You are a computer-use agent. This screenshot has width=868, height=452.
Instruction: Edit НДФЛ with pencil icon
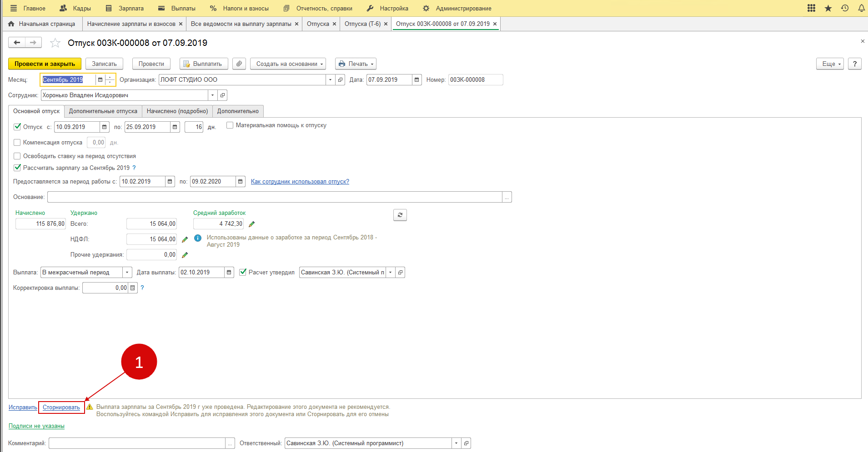click(x=185, y=239)
